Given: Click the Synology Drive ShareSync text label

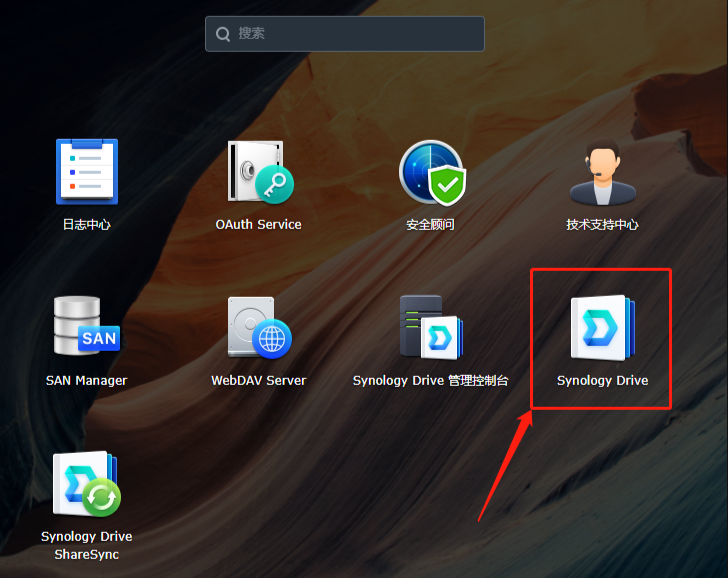Looking at the screenshot, I should tap(86, 545).
